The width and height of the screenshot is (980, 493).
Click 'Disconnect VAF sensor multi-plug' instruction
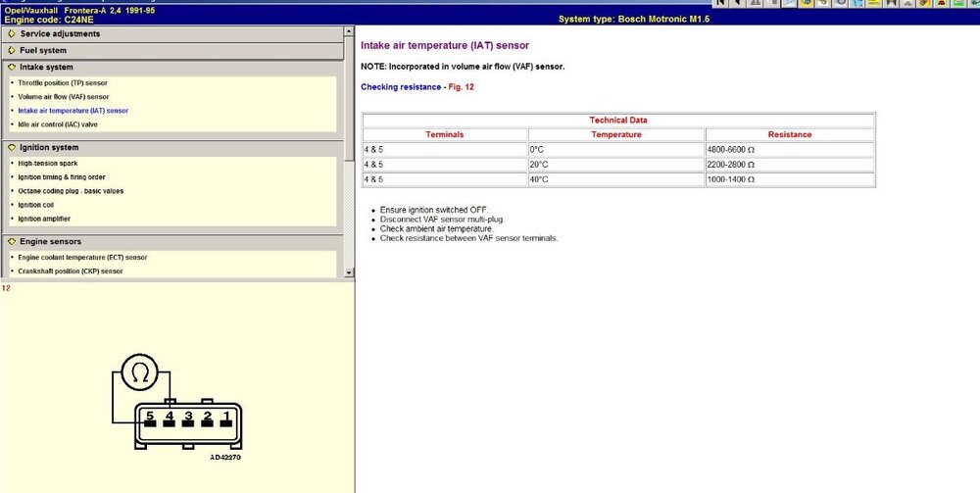coord(442,220)
